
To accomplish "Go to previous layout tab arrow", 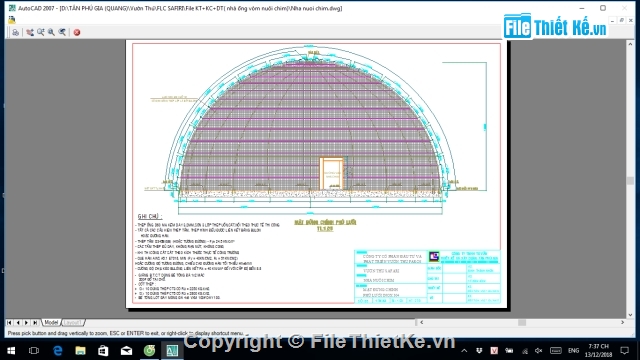I will [x=18, y=322].
